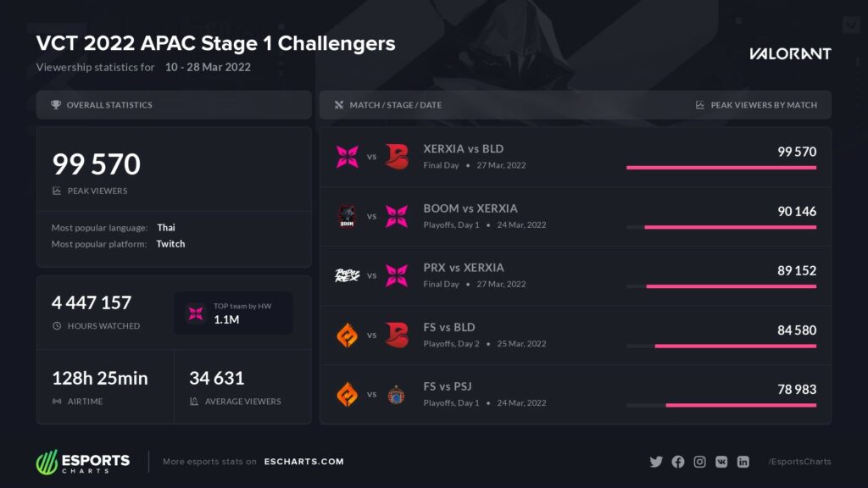This screenshot has height=488, width=868.
Task: Open the Facebook icon in footer
Action: (x=677, y=462)
